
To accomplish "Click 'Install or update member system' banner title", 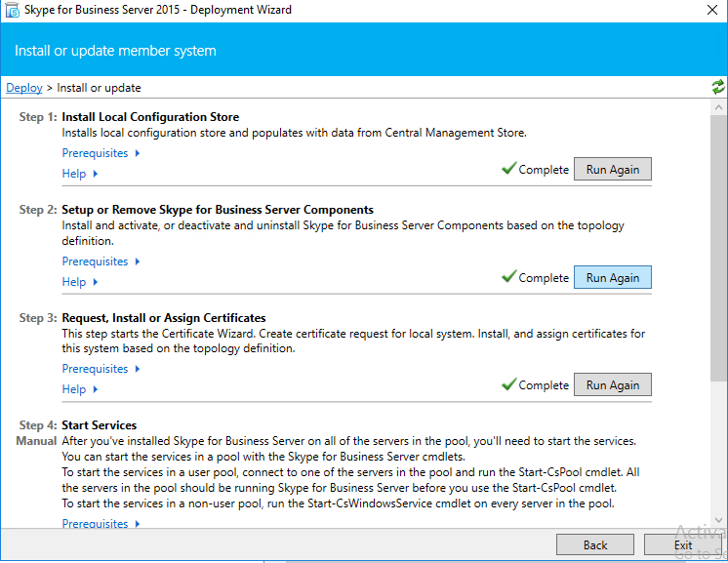I will [x=115, y=51].
